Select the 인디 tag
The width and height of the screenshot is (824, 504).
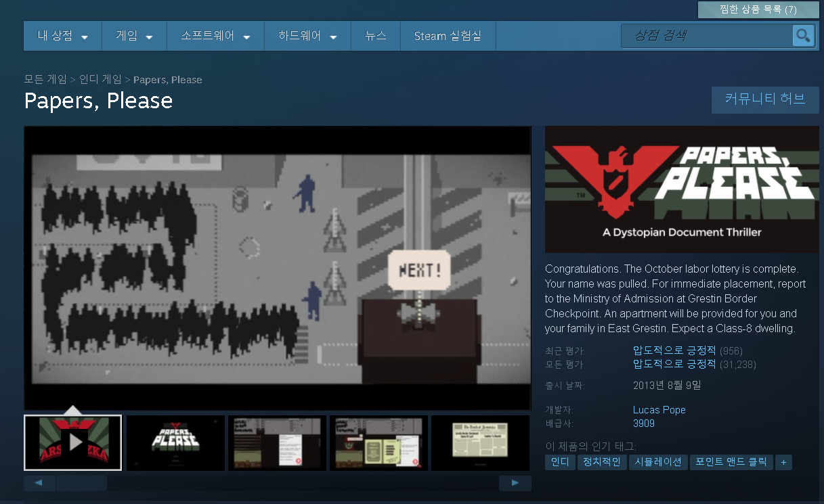click(x=560, y=462)
